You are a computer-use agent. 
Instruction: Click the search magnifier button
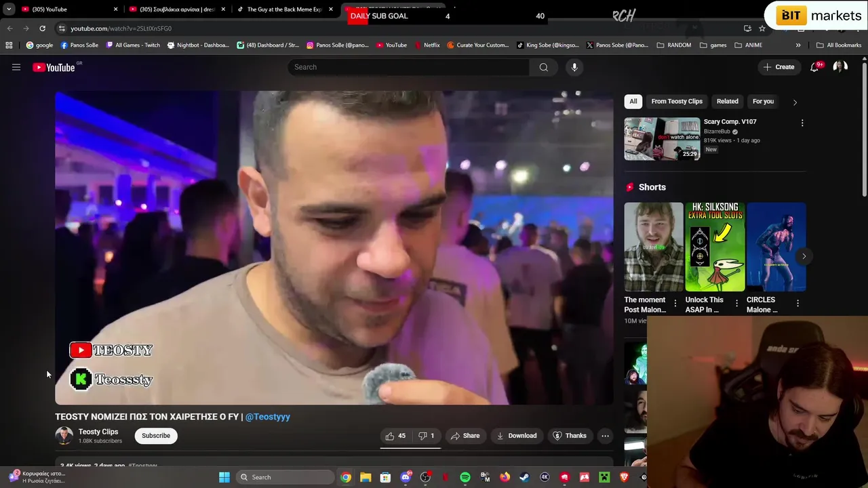point(543,67)
